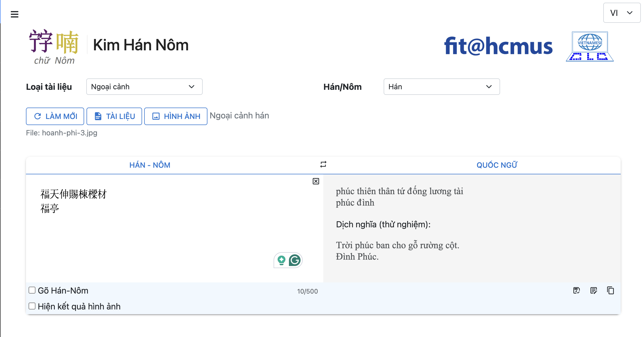
Task: Click the green lightbulb suggestion icon
Action: 281,260
